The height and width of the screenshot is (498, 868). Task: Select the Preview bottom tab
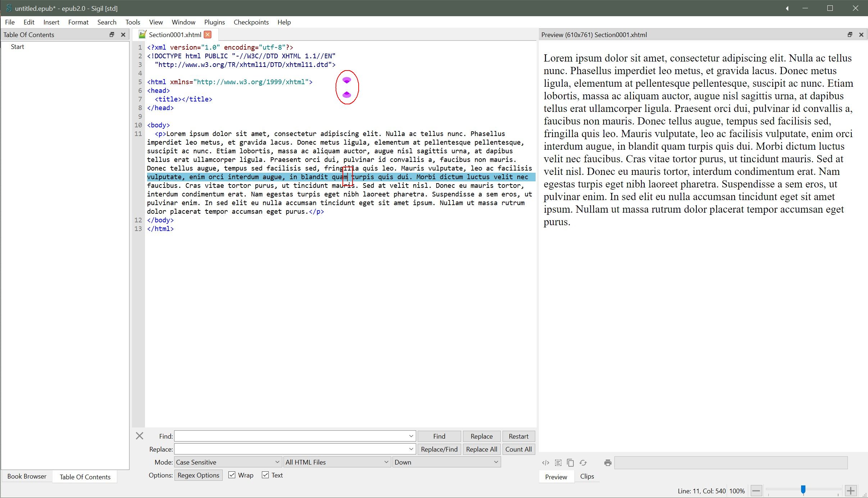tap(556, 476)
